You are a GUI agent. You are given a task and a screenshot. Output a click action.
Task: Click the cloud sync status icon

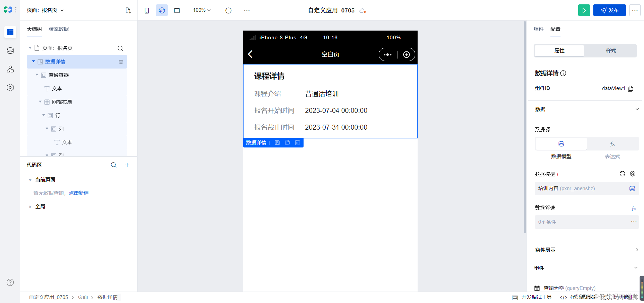(x=362, y=11)
